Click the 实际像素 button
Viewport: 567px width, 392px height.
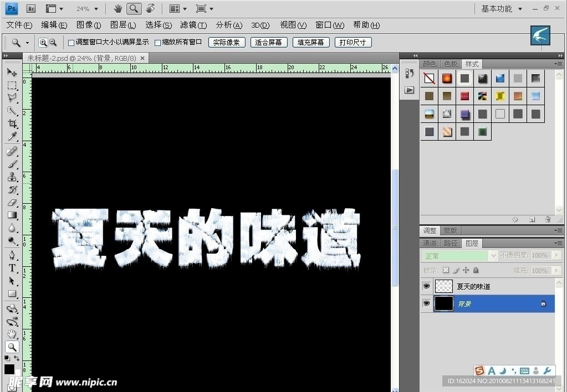point(227,43)
